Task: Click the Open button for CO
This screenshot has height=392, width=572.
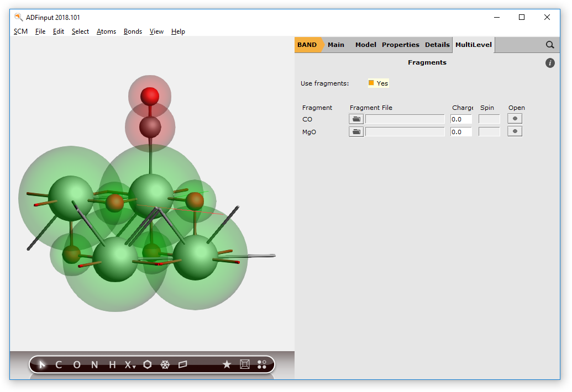Action: click(x=515, y=119)
